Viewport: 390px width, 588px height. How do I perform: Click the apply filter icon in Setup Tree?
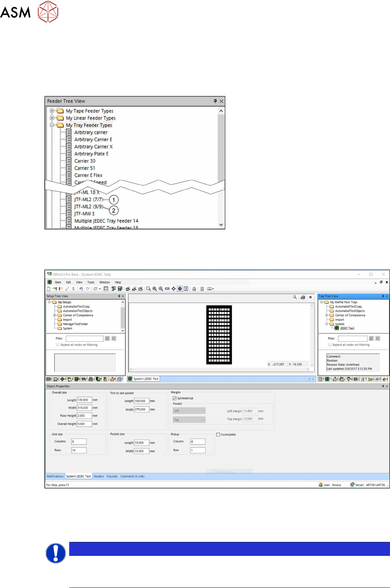[x=107, y=338]
